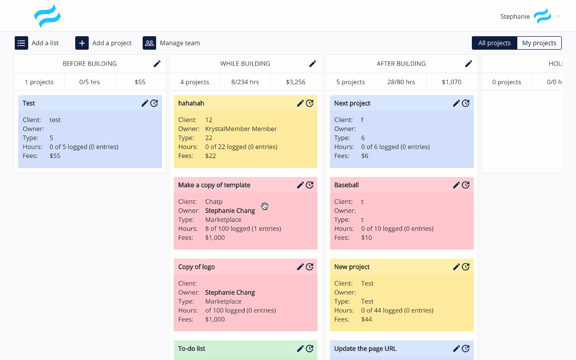The width and height of the screenshot is (576, 360).
Task: Log time on Test project clock icon
Action: (154, 103)
